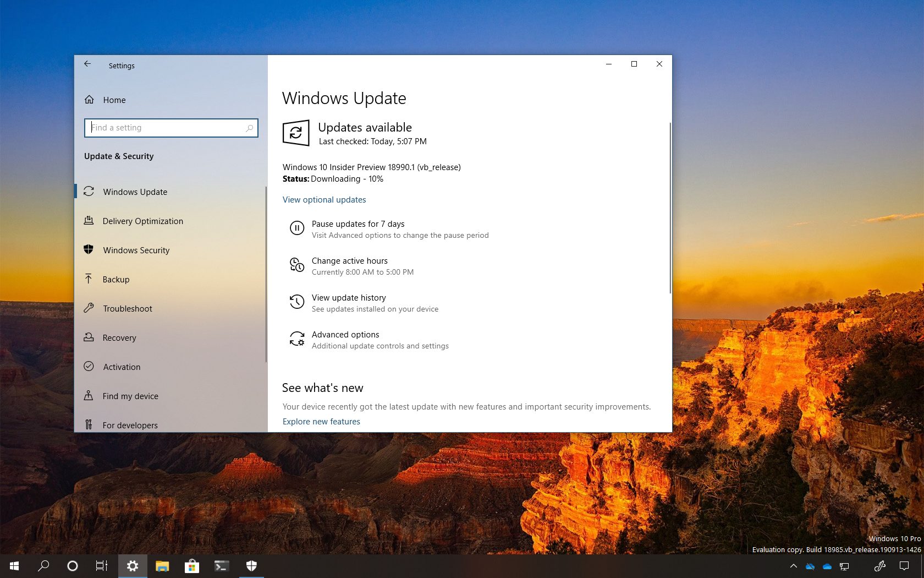Click the Windows Security shield sidebar icon
The height and width of the screenshot is (578, 924).
(x=89, y=249)
